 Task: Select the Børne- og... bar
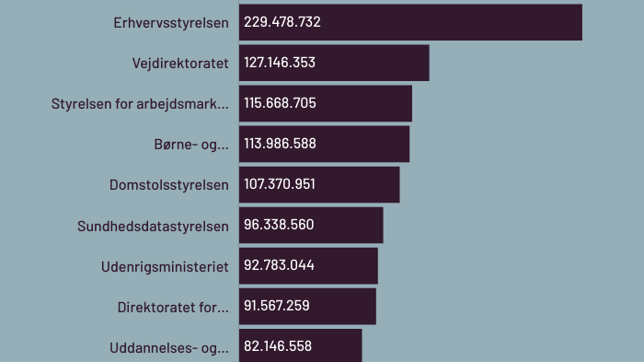coord(325,144)
